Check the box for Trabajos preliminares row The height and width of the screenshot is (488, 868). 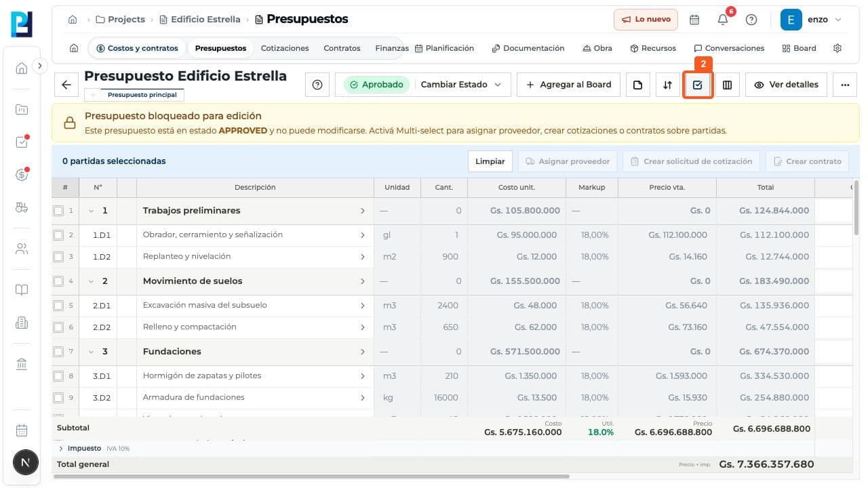58,211
